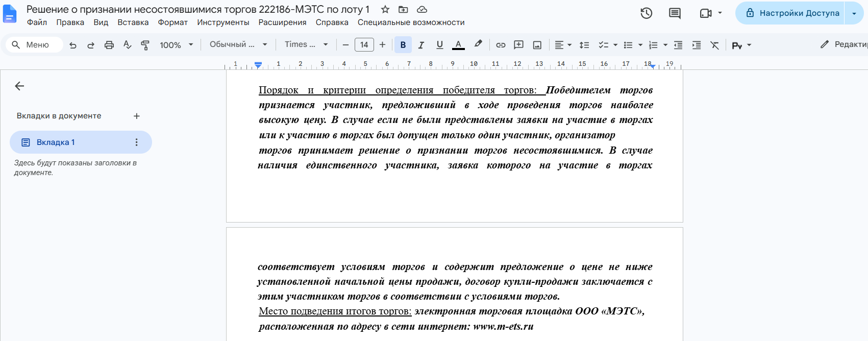Image resolution: width=868 pixels, height=341 pixels.
Task: Expand video call options arrow
Action: coord(720,13)
